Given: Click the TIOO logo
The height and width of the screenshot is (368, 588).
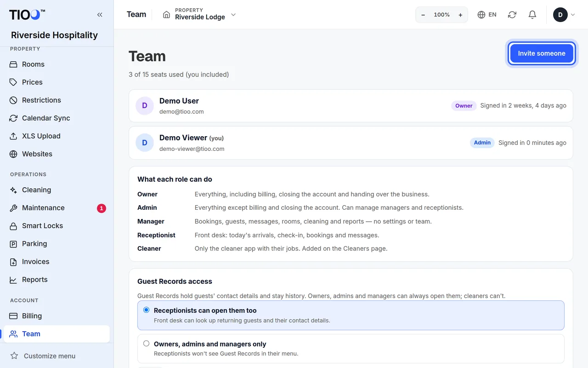Looking at the screenshot, I should pyautogui.click(x=27, y=15).
